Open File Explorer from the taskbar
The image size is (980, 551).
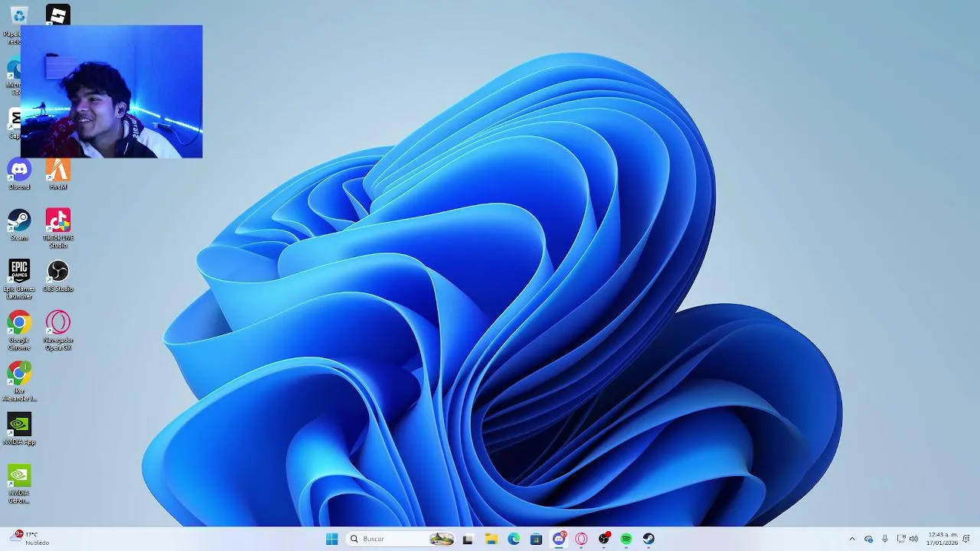click(x=491, y=540)
